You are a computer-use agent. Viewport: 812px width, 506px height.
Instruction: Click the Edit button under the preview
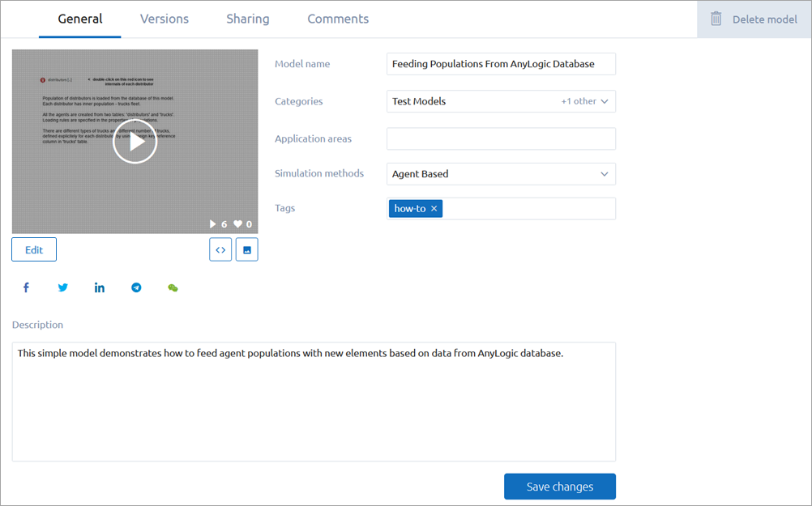[33, 249]
